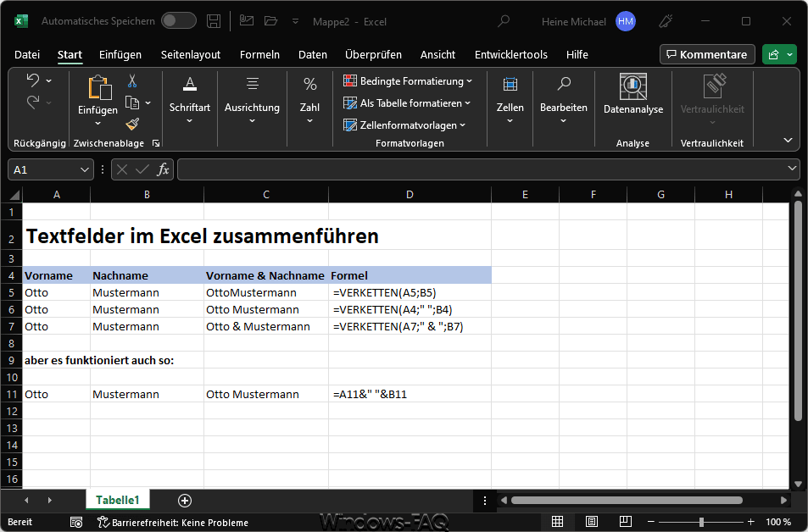Screen dimensions: 808x532
Task: Expand the Einfügen paste options arrow
Action: 98,124
